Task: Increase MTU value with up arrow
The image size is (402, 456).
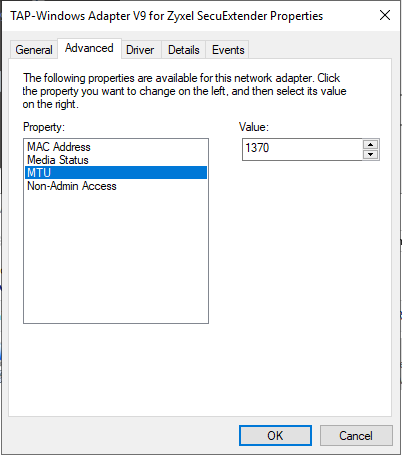Action: click(370, 145)
